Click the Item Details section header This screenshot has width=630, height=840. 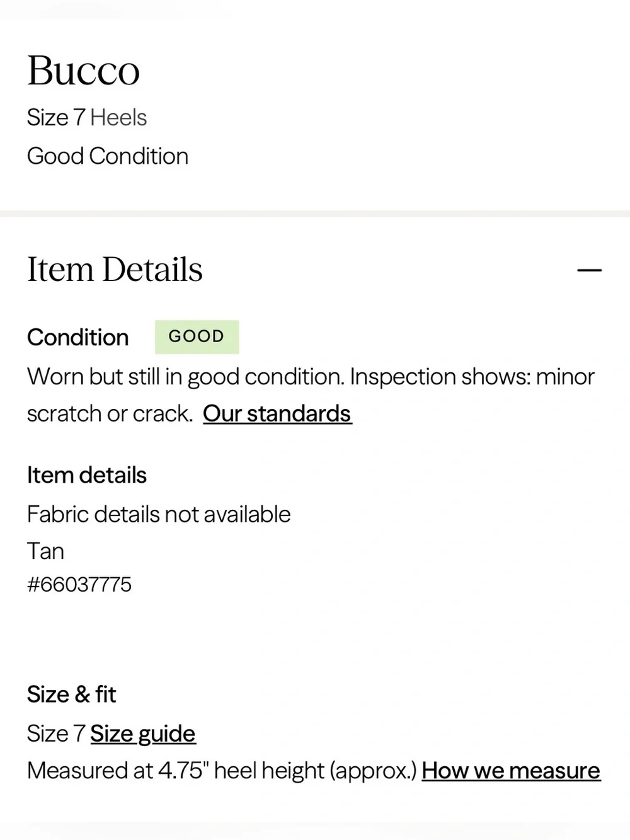pos(115,270)
